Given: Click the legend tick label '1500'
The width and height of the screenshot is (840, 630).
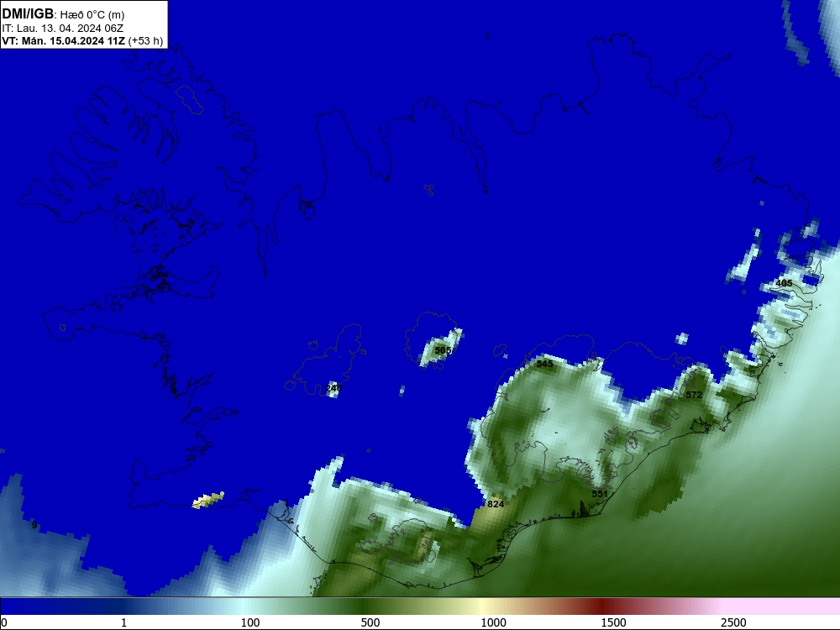Looking at the screenshot, I should click(x=613, y=622).
